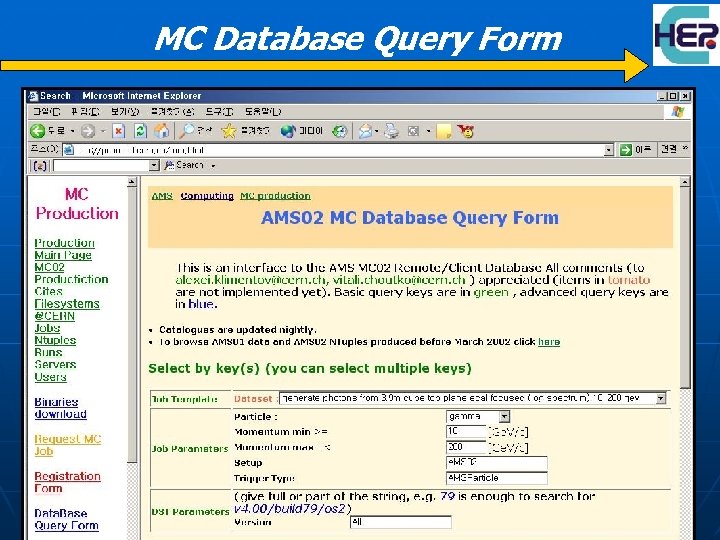Viewport: 720px width, 540px height.
Task: Open the Tools menu in menu bar
Action: click(x=219, y=112)
